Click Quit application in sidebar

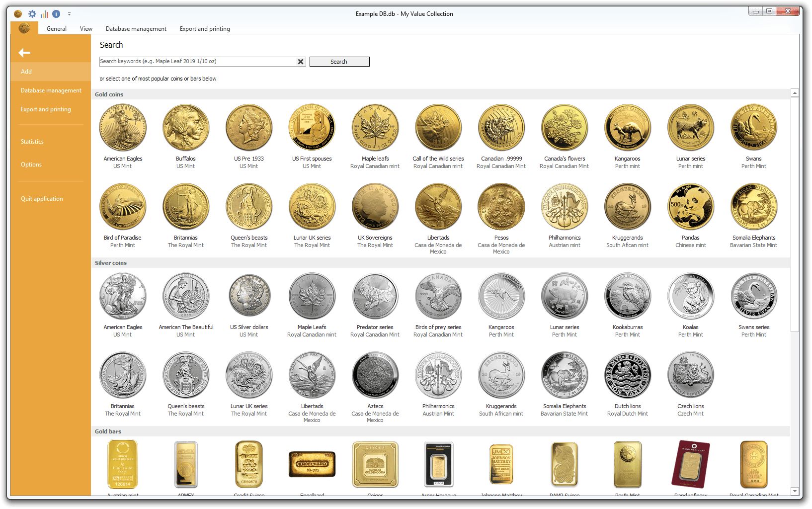coord(42,199)
